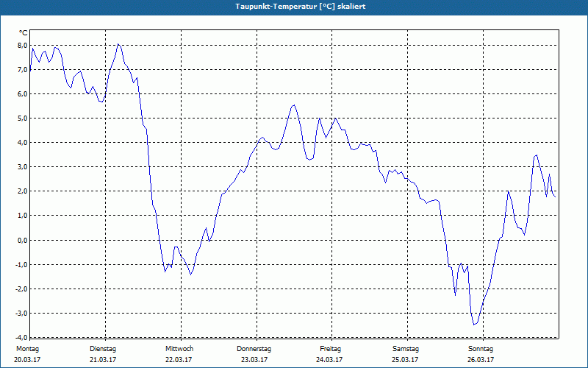
Task: Click the date 20.03.17
Action: (x=27, y=360)
